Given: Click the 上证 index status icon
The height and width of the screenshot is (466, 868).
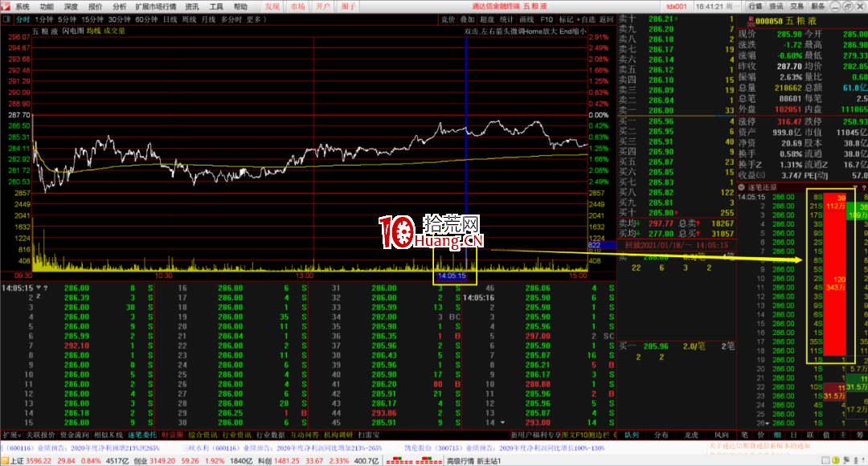Looking at the screenshot, I should pos(5,460).
